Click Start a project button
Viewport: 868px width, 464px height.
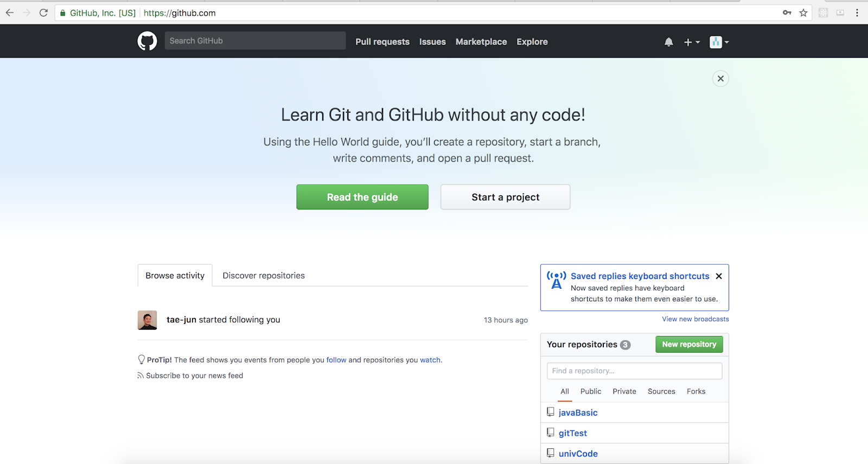coord(505,197)
